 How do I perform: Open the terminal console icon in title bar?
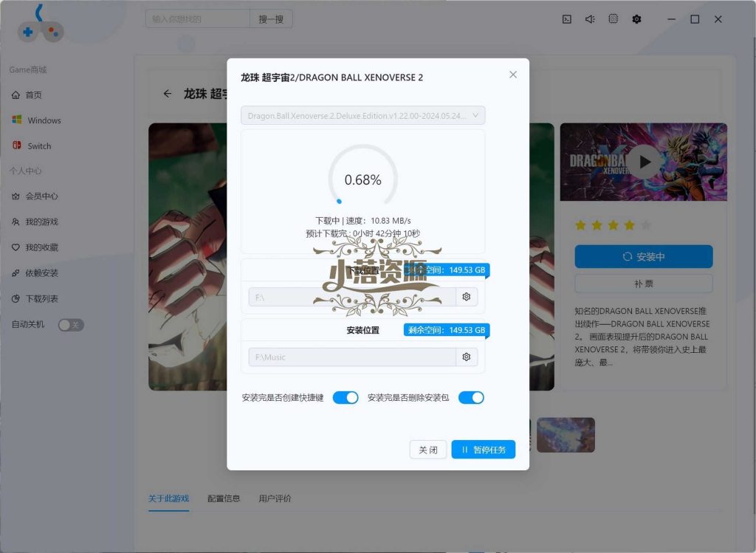567,19
